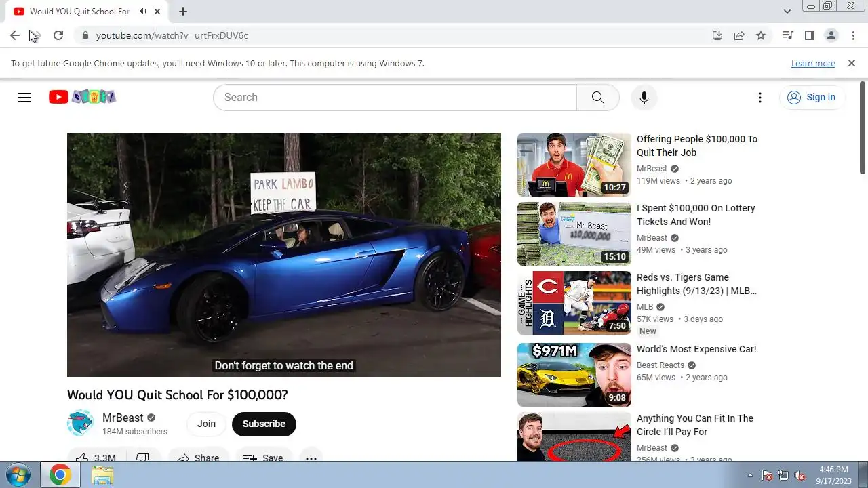Click the page vertical scrollbar
The image size is (868, 488).
[x=863, y=129]
